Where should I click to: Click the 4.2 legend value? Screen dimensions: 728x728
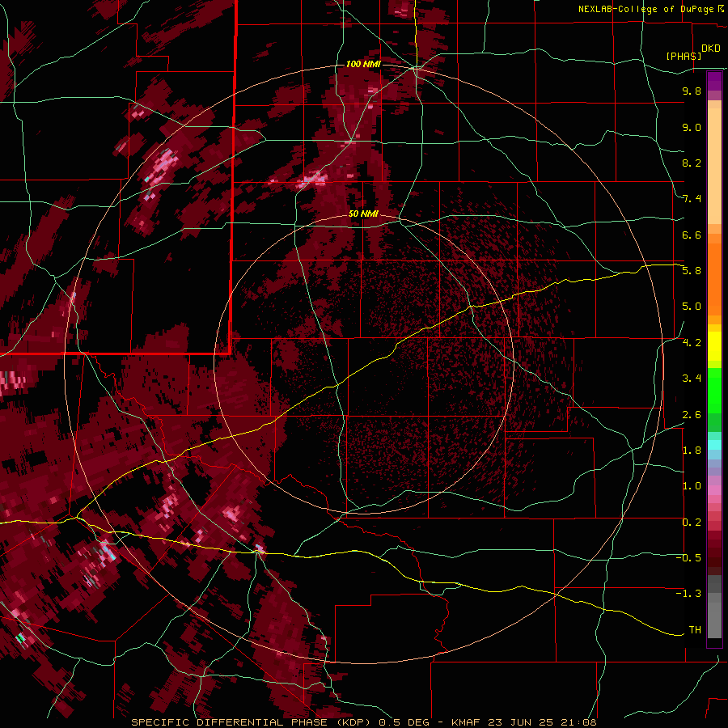pos(692,343)
